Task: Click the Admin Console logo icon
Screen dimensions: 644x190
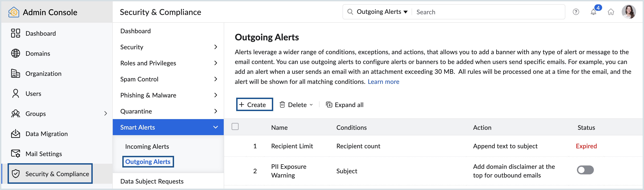Action: 14,12
